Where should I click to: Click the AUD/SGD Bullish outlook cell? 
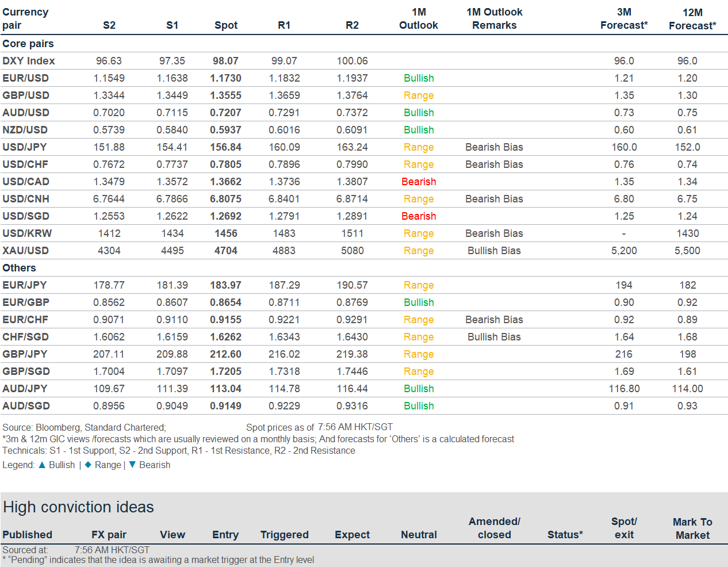(x=419, y=406)
